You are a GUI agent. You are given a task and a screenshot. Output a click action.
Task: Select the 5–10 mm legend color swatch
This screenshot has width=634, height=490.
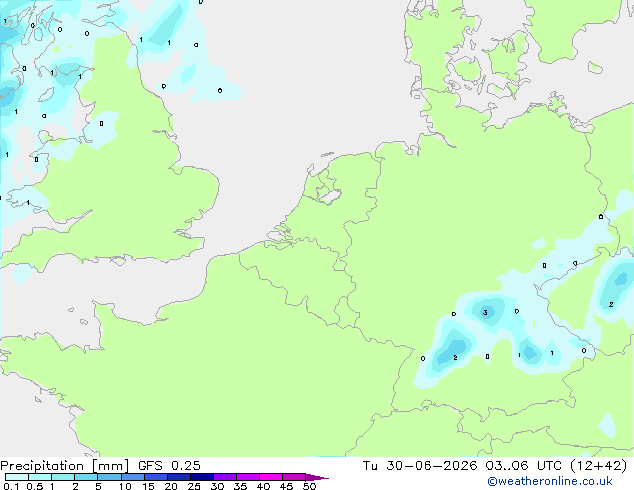coord(109,477)
